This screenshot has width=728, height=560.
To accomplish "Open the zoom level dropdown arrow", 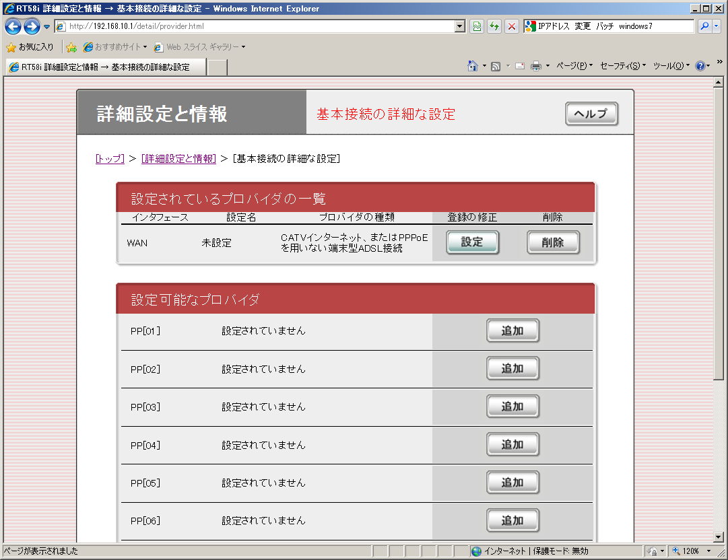I will (x=708, y=551).
